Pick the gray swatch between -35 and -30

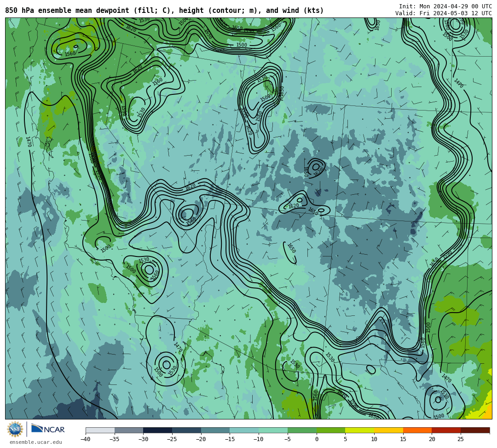(x=129, y=430)
